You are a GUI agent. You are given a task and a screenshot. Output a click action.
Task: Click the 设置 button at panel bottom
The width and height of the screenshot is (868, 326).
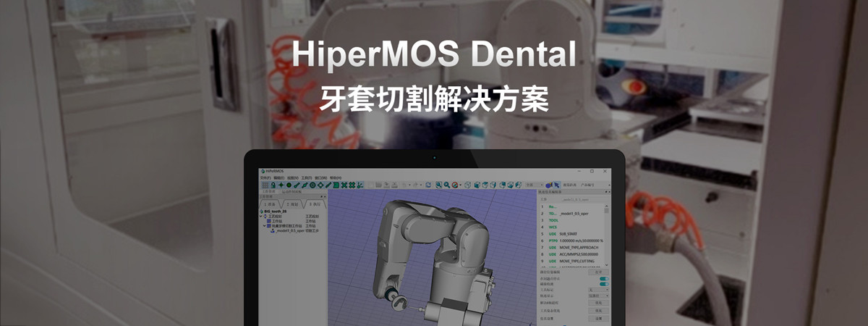pos(599,317)
